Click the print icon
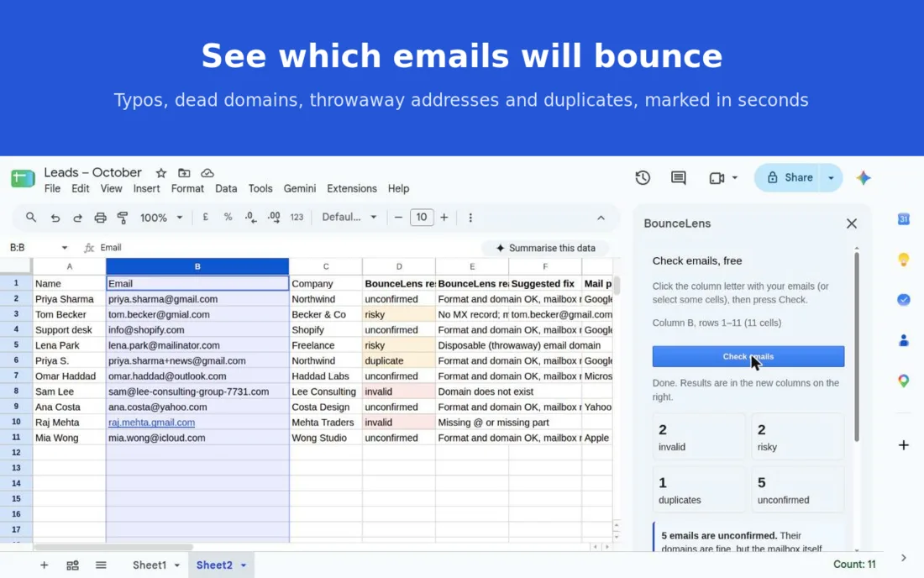Image resolution: width=924 pixels, height=578 pixels. (x=100, y=218)
